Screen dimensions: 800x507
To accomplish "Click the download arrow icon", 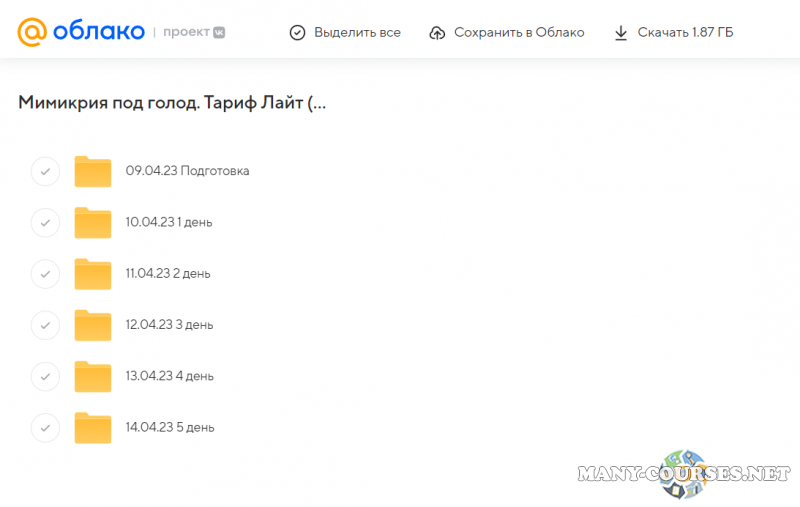I will (x=621, y=33).
